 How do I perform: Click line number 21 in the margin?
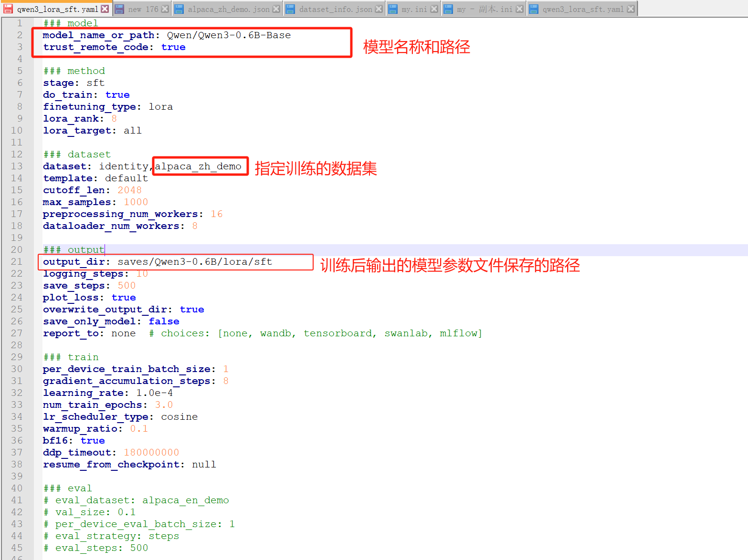17,261
